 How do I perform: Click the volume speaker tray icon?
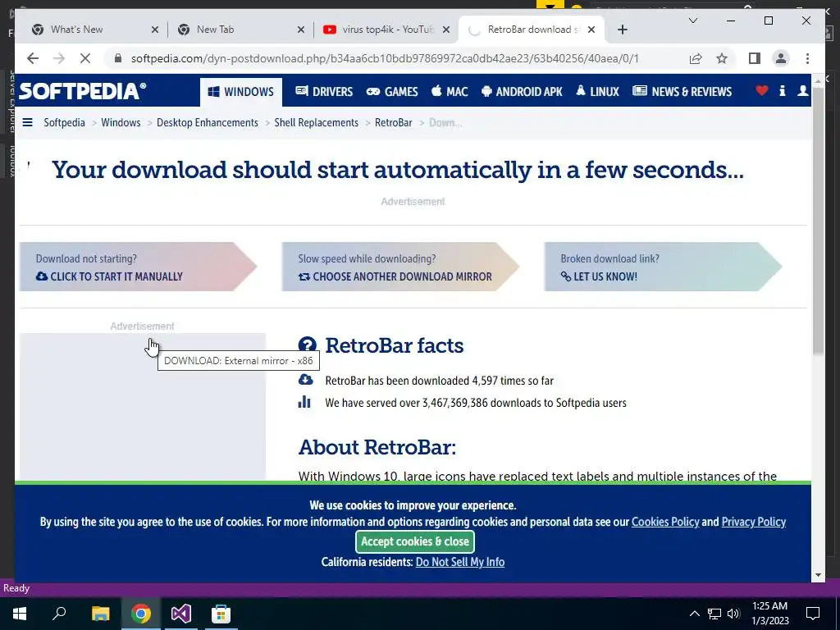pos(733,614)
